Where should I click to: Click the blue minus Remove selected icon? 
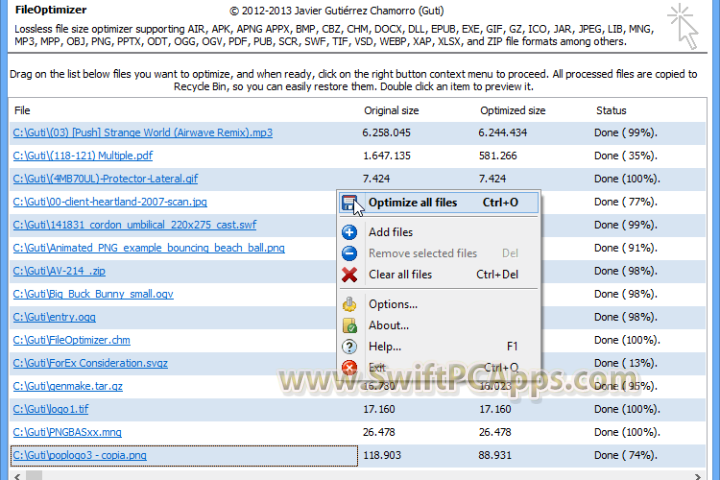coord(349,253)
